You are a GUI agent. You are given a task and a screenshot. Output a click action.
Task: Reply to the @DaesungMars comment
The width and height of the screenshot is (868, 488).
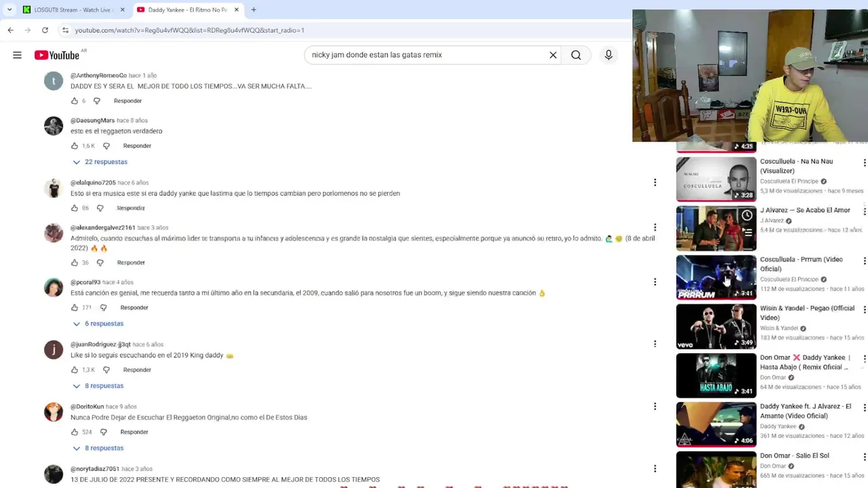tap(137, 146)
